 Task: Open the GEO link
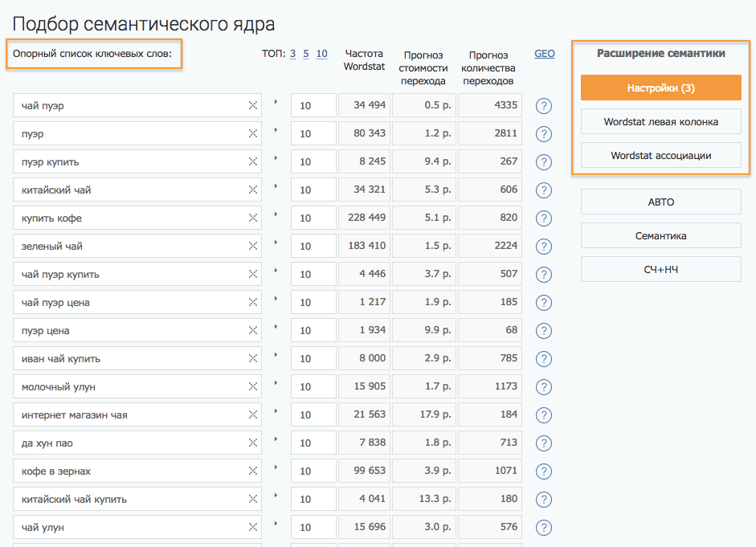(x=545, y=54)
